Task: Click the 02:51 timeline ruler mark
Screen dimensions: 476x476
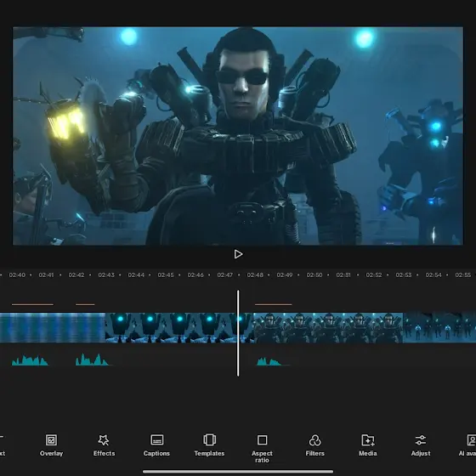Action: [x=343, y=275]
